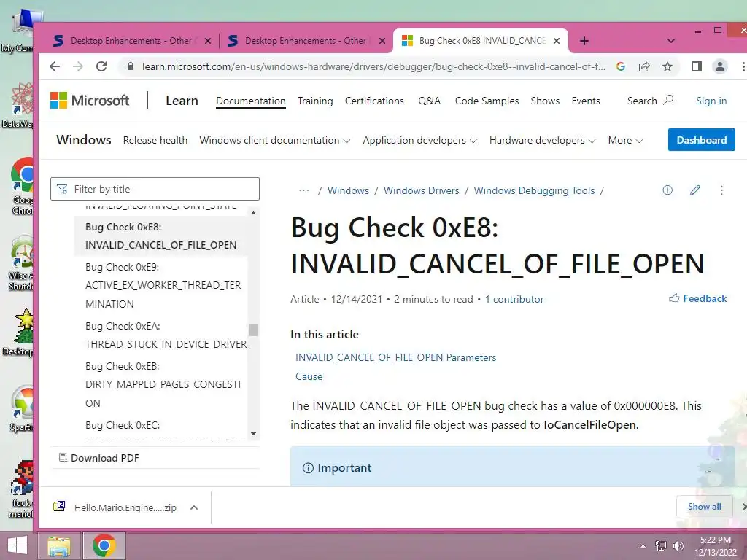Click the taskbar clock showing 5:22 PM
The image size is (747, 560).
(x=715, y=546)
